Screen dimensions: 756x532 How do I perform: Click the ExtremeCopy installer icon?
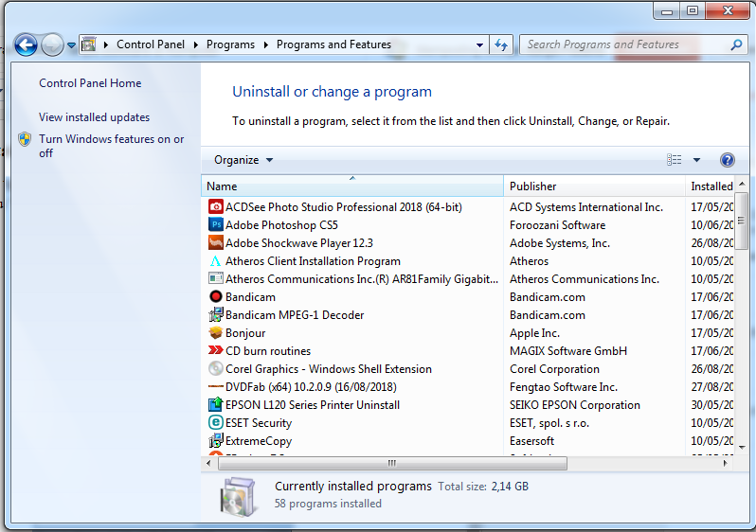coord(215,441)
